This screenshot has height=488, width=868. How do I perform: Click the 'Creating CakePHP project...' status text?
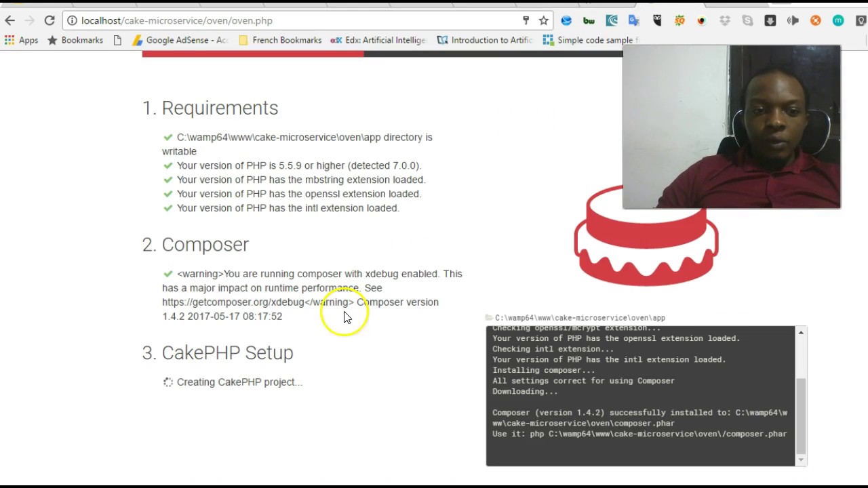tap(239, 382)
